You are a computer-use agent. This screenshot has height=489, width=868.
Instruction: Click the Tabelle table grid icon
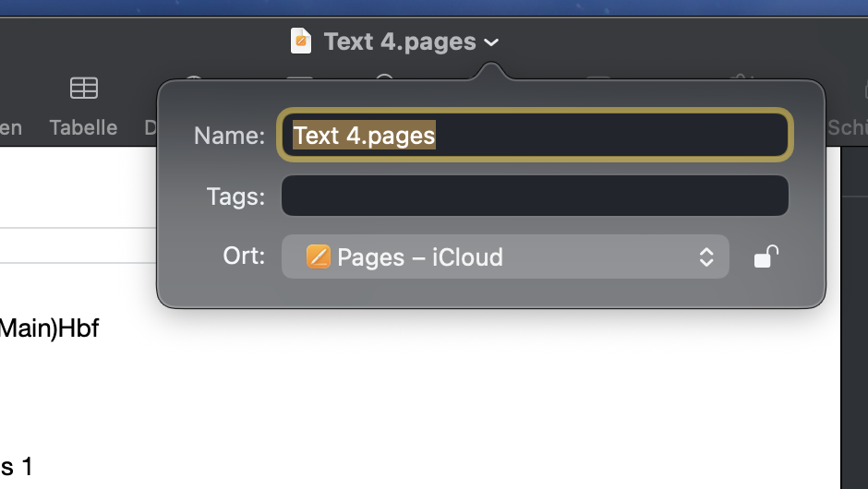click(x=84, y=89)
